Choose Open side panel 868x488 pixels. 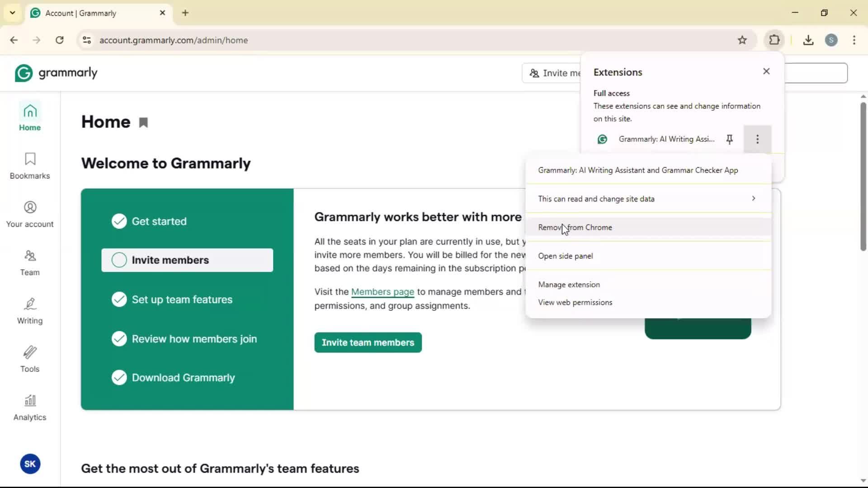click(648, 256)
